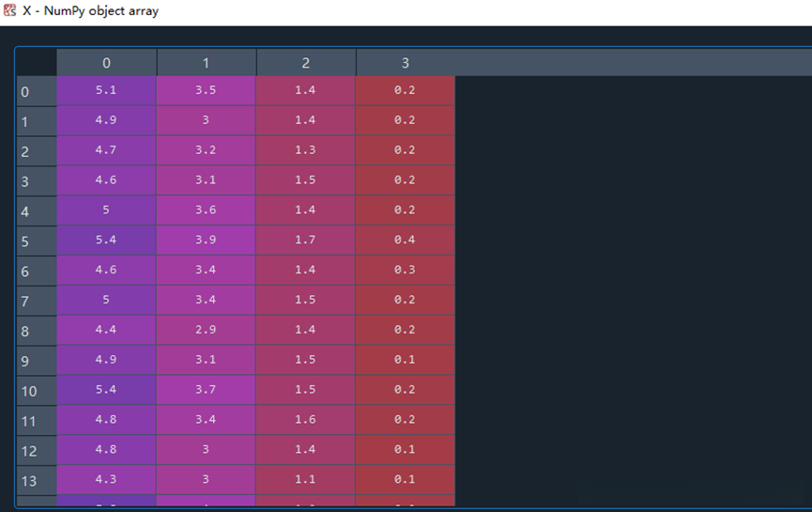Click cell 3.1 in row 9
Screen dimensions: 812x512
pyautogui.click(x=207, y=360)
